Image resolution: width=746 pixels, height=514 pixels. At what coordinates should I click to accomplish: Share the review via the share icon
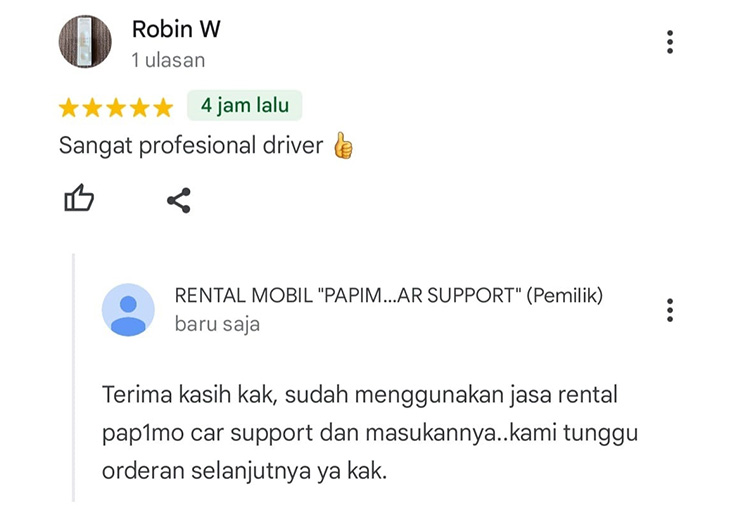click(x=179, y=200)
